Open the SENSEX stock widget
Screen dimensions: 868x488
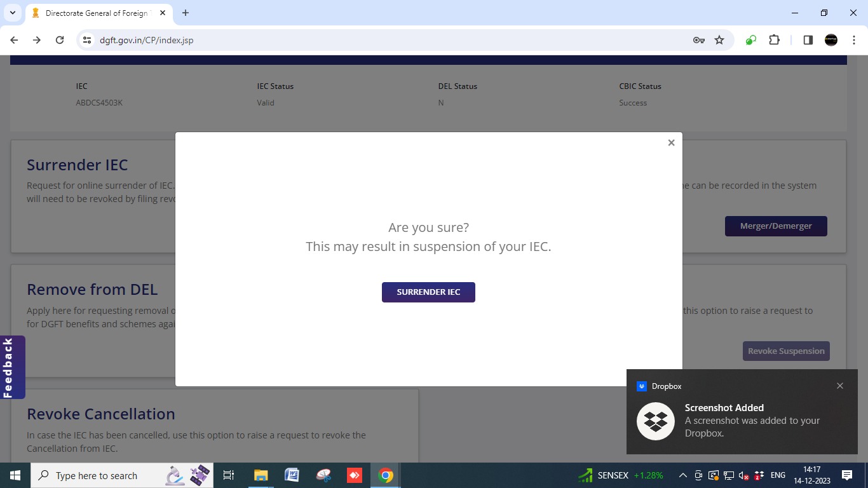click(621, 475)
